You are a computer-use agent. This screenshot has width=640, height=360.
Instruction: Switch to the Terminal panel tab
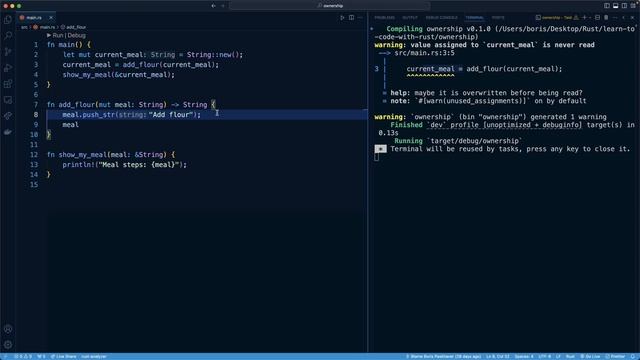coord(474,18)
